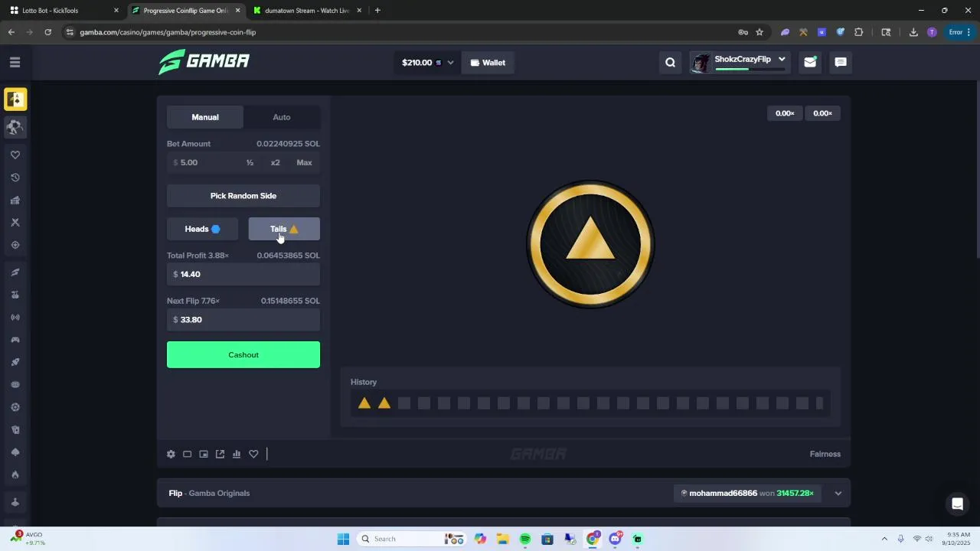This screenshot has height=551, width=980.
Task: Switch to dumatown Stream browser tab
Action: (307, 11)
